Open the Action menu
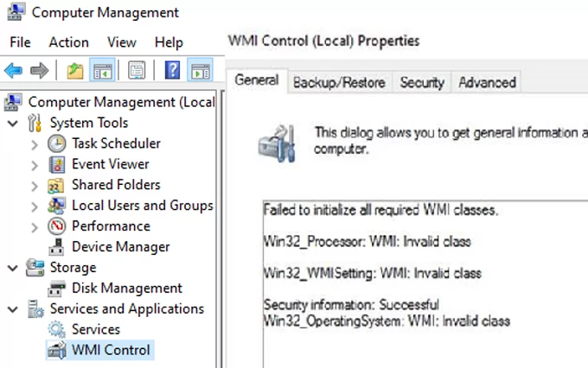The height and width of the screenshot is (368, 588). [68, 42]
